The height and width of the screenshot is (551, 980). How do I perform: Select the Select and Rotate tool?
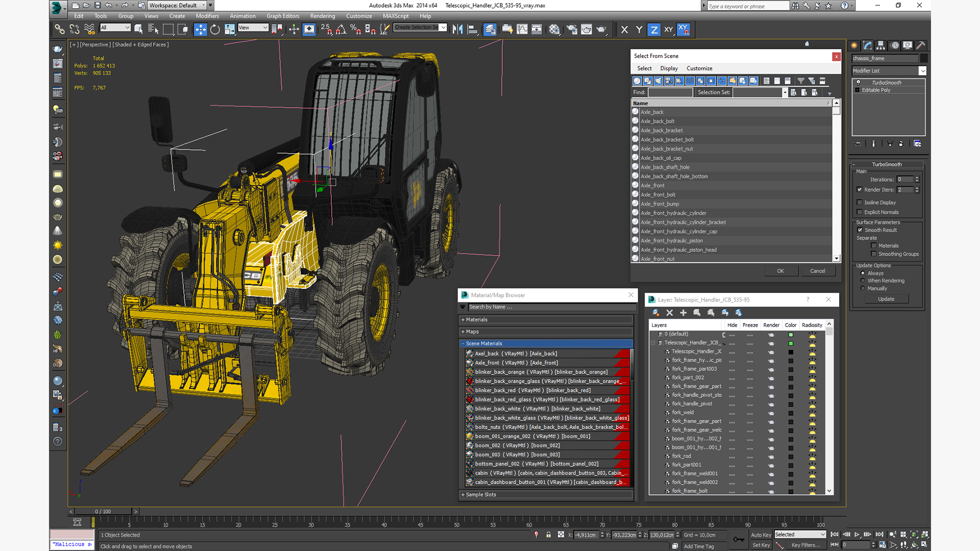click(215, 30)
